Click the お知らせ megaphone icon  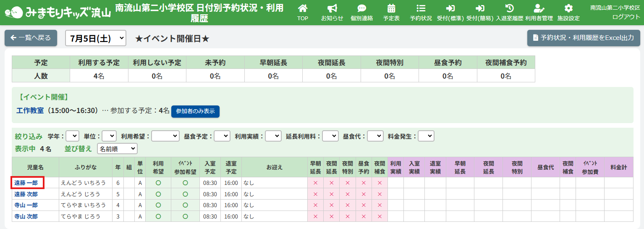332,8
